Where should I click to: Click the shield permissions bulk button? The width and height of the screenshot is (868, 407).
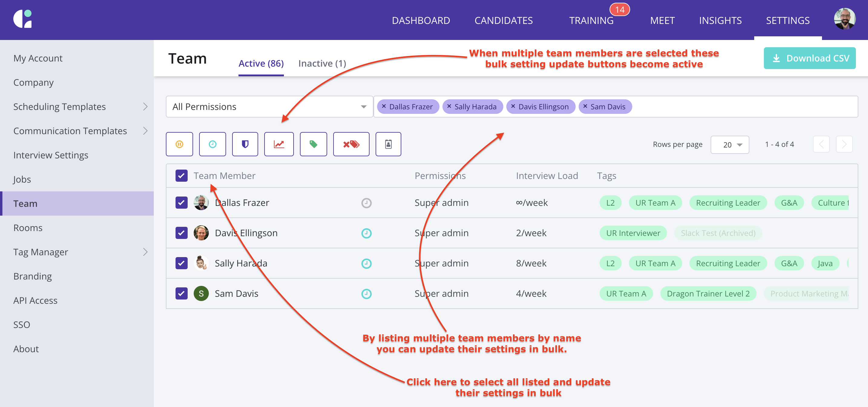pyautogui.click(x=245, y=144)
